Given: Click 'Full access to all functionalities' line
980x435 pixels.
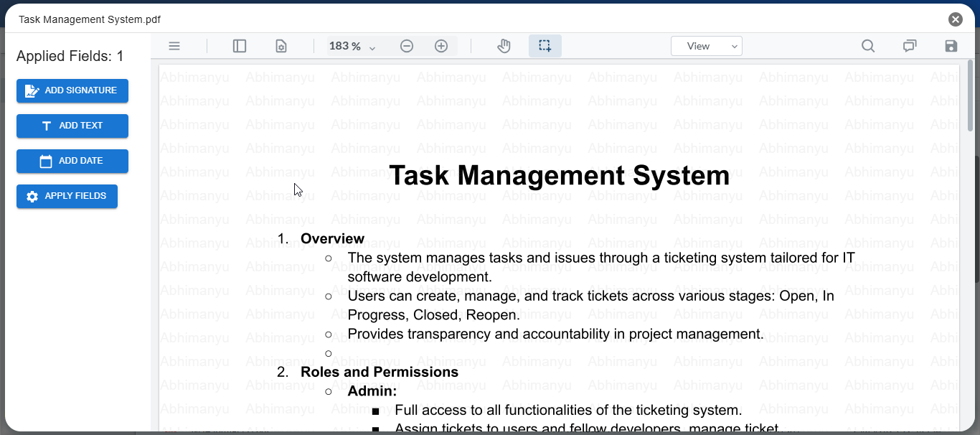Looking at the screenshot, I should [568, 410].
